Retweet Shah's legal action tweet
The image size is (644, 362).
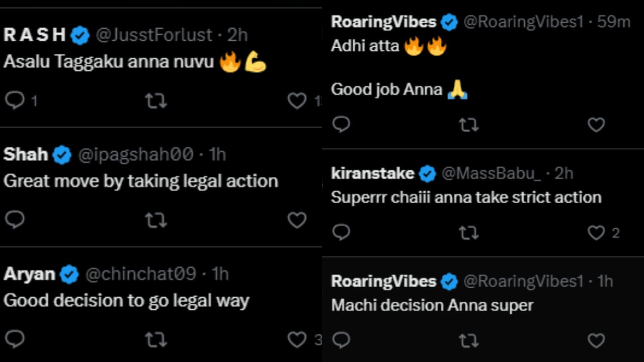(156, 220)
